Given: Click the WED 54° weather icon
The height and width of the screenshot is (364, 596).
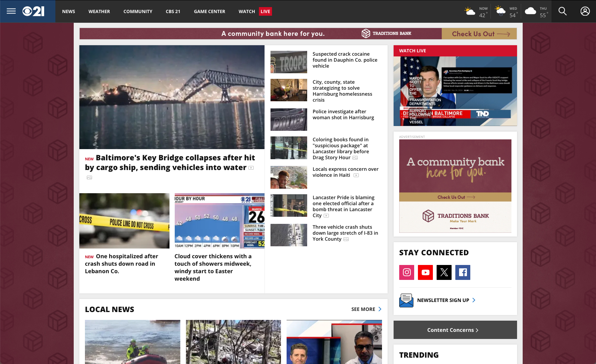Looking at the screenshot, I should click(x=500, y=11).
